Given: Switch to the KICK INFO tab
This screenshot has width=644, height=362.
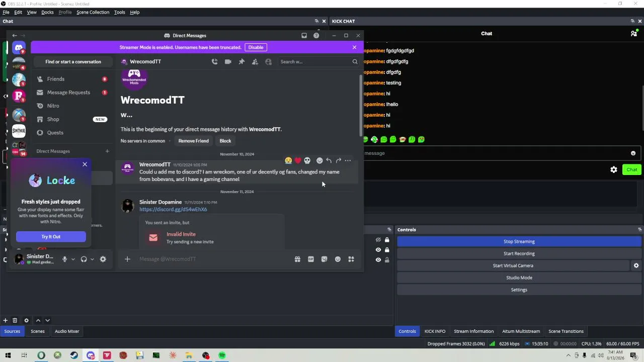Looking at the screenshot, I should (x=435, y=331).
